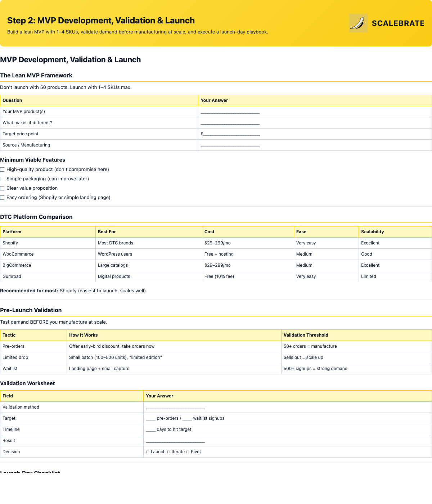The height and width of the screenshot is (504, 432).
Task: Click the Limited drop tactic cell
Action: click(33, 357)
